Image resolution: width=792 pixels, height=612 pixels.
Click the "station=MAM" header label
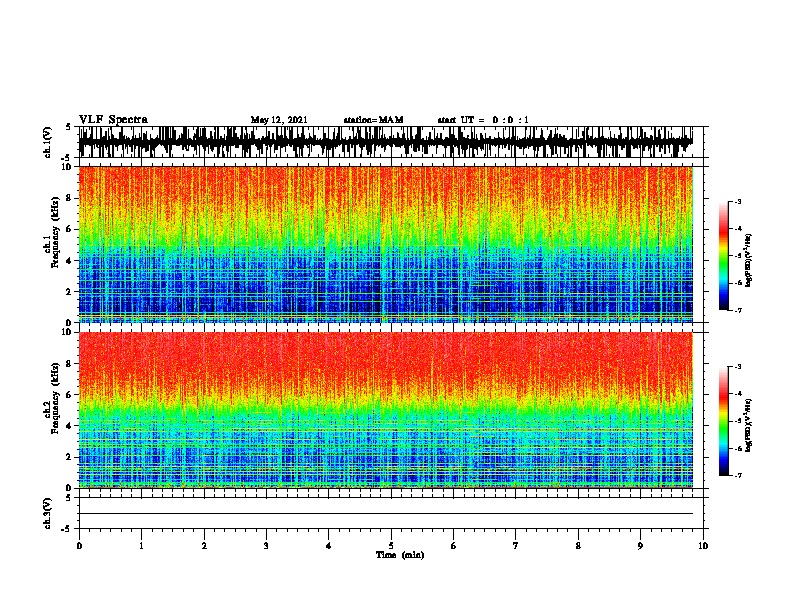tap(373, 120)
